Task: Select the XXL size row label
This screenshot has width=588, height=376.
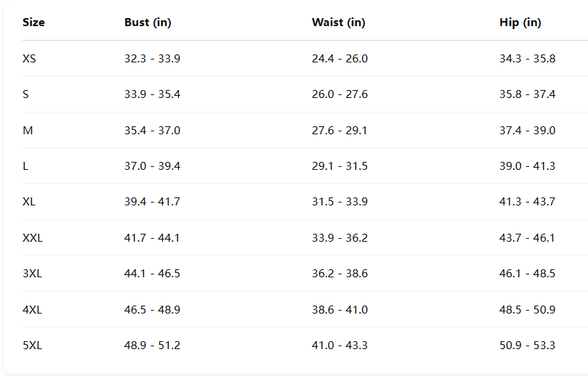Action: pyautogui.click(x=33, y=238)
